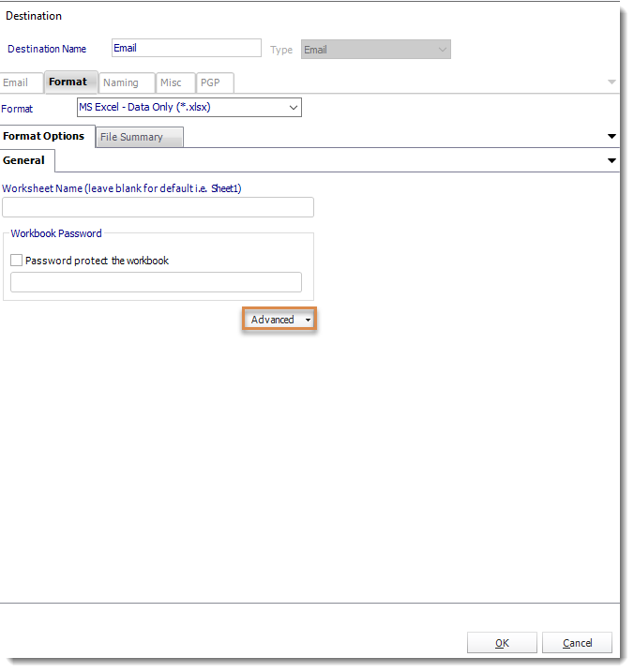
Task: Click the Destination Name label
Action: (x=47, y=50)
